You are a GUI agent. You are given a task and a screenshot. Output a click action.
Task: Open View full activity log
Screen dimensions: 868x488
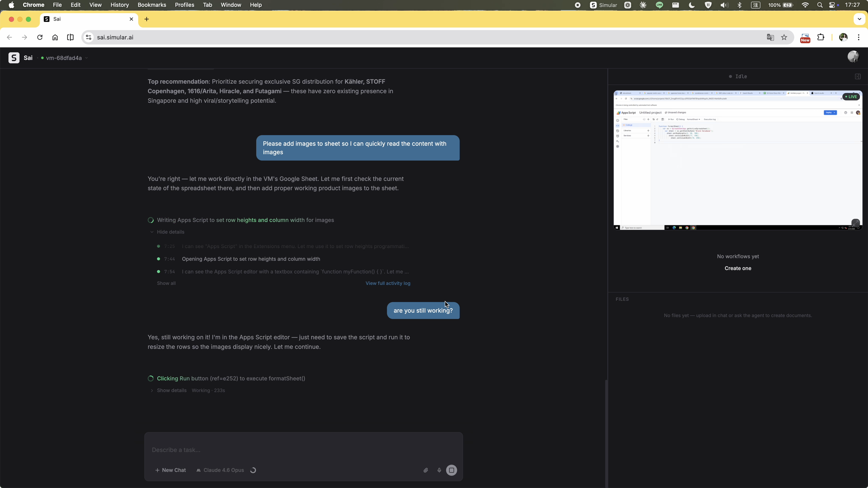point(388,283)
